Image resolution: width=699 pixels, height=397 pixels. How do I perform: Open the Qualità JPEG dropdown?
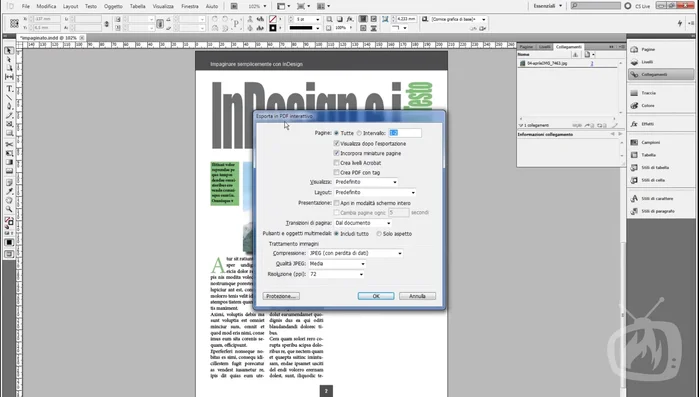pyautogui.click(x=337, y=264)
